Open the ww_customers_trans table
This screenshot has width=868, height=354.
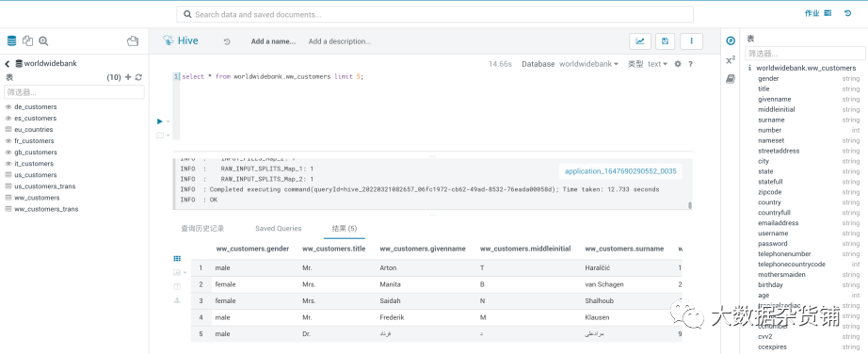point(46,209)
